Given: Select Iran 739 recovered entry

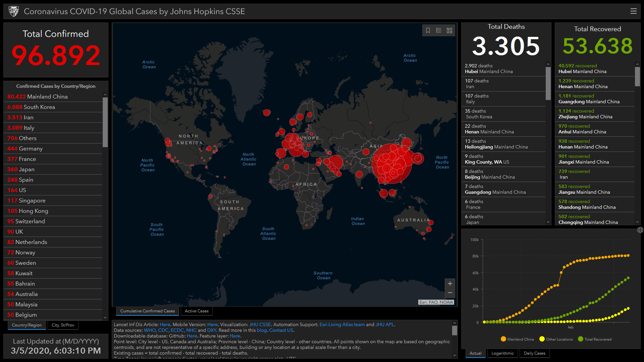Looking at the screenshot, I should (x=595, y=174).
